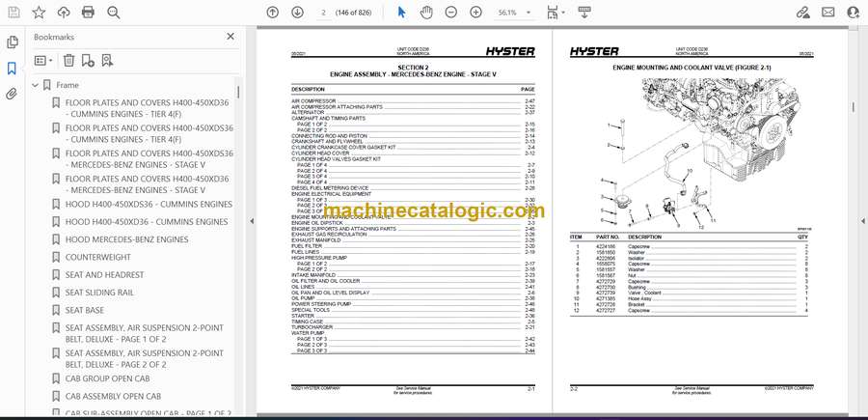868x420 pixels.
Task: Click Hose Assy parts row
Action: 692,298
